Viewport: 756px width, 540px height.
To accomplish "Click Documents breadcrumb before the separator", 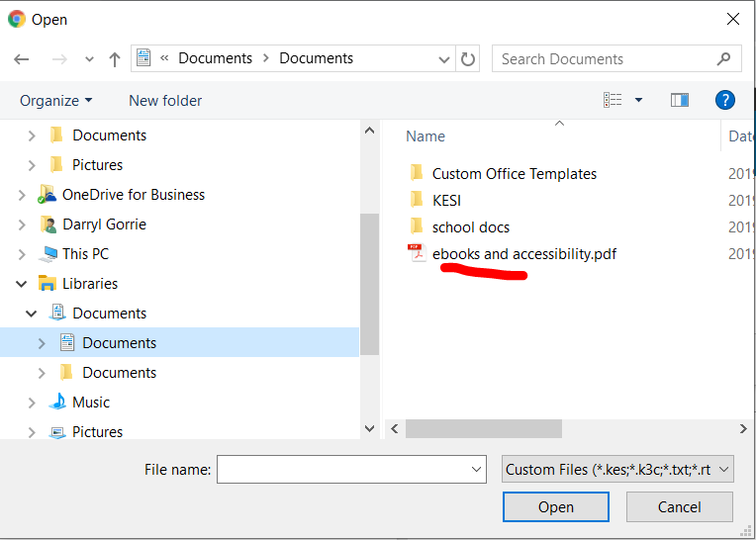I will point(215,58).
